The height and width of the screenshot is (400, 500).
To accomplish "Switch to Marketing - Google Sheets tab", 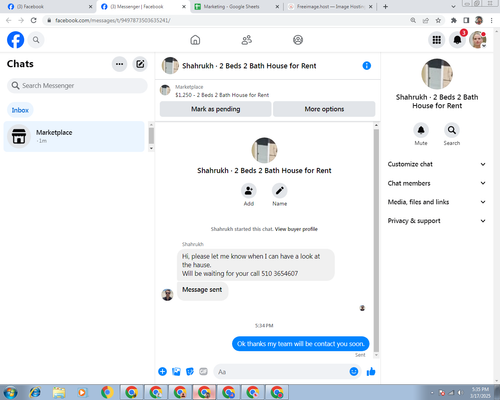I will (236, 7).
